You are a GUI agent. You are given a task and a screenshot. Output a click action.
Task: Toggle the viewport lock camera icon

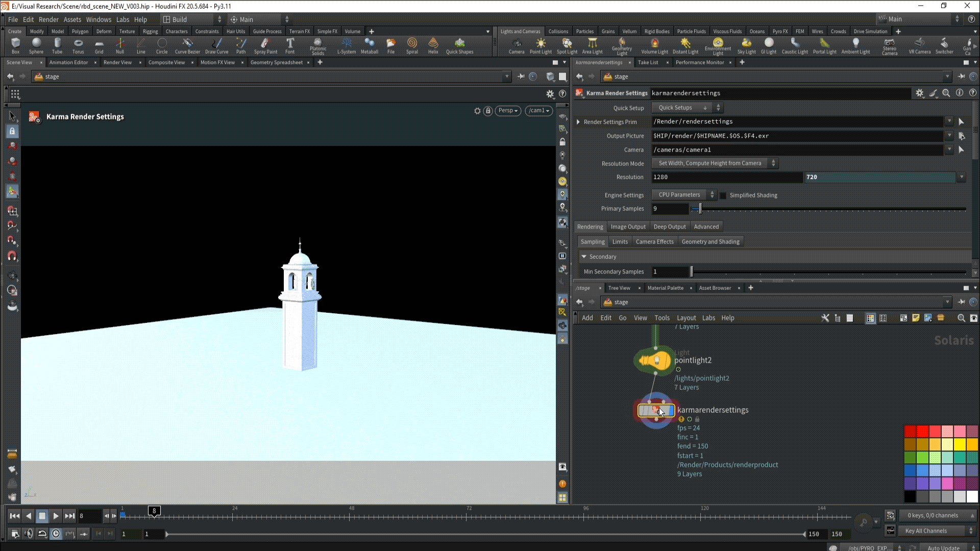click(x=488, y=111)
